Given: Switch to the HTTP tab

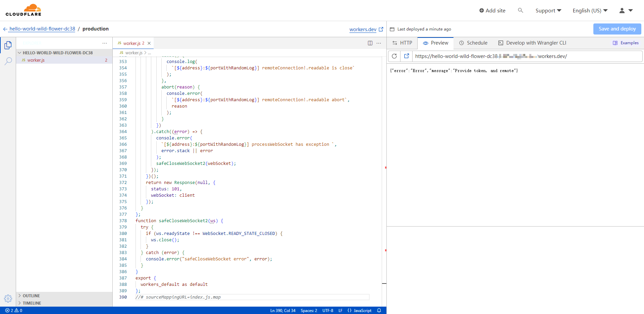Looking at the screenshot, I should click(x=402, y=43).
